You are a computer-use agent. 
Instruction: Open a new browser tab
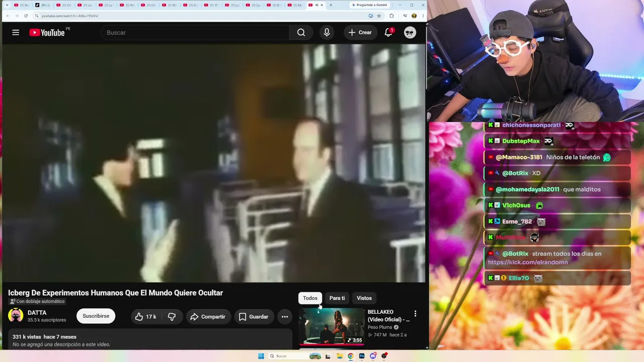(331, 5)
